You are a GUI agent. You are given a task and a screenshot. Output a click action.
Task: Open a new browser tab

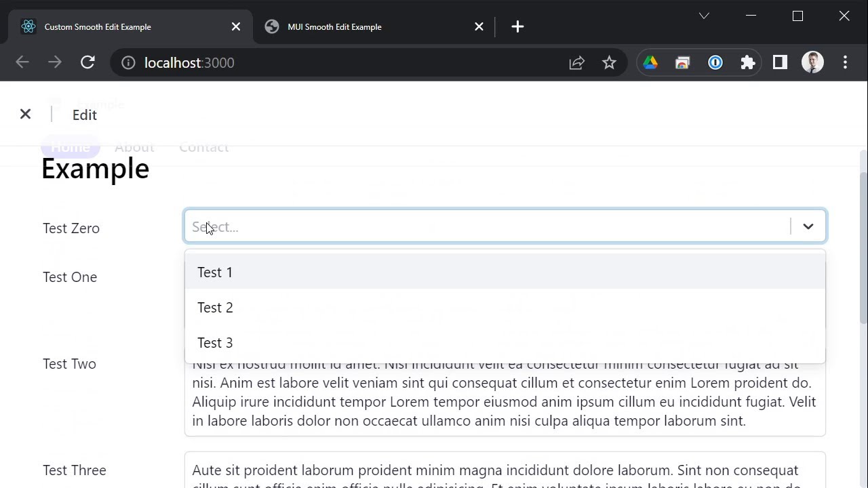tap(517, 26)
